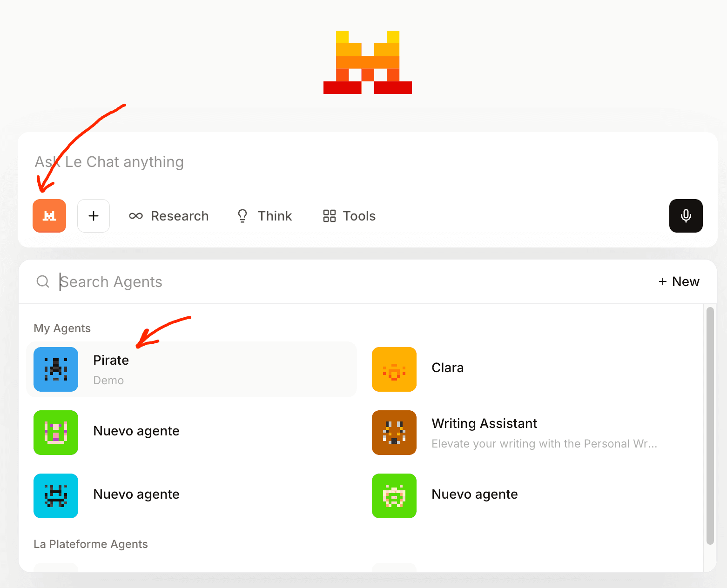Click the "La Plateforme Agents" section heading

(x=91, y=544)
